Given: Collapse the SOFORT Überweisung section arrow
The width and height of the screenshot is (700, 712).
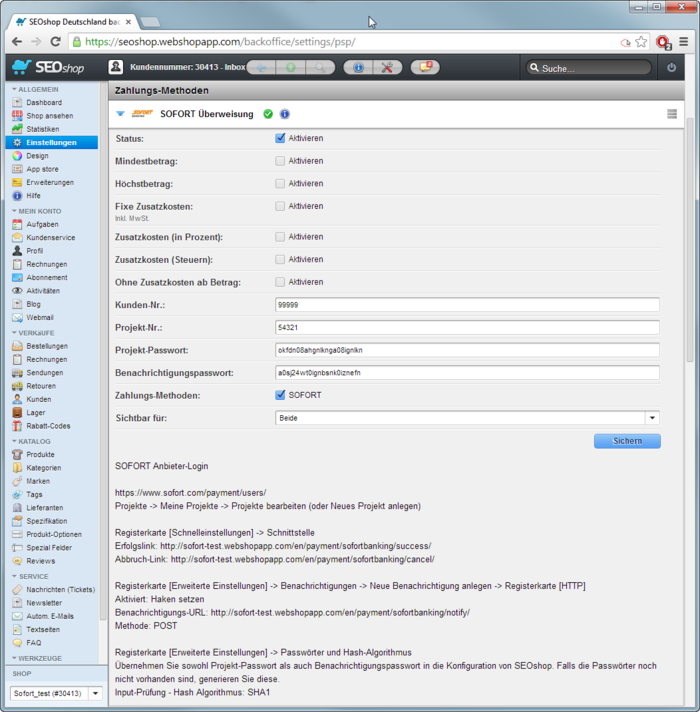Looking at the screenshot, I should tap(121, 114).
